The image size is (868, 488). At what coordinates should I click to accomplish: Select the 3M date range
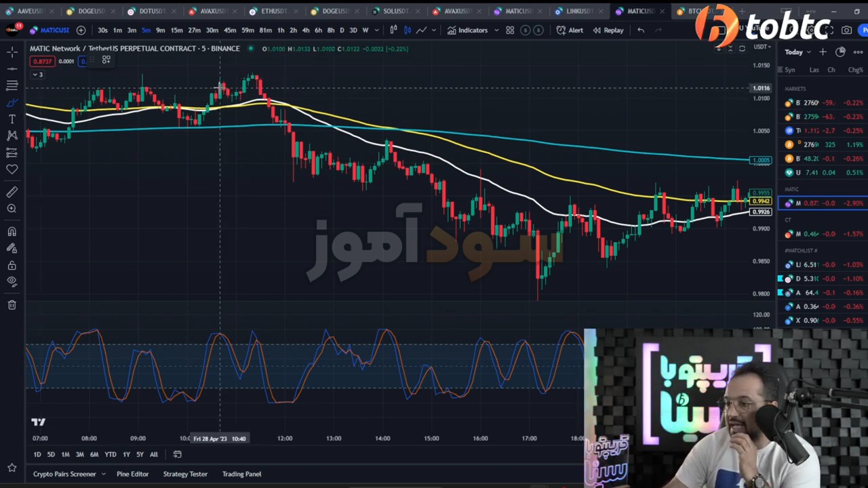click(79, 454)
